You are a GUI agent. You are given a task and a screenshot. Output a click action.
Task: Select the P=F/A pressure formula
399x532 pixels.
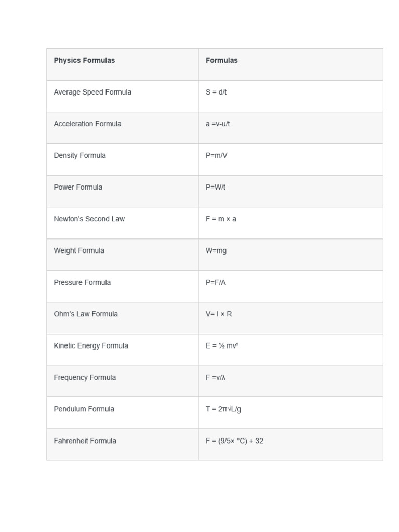coord(216,282)
